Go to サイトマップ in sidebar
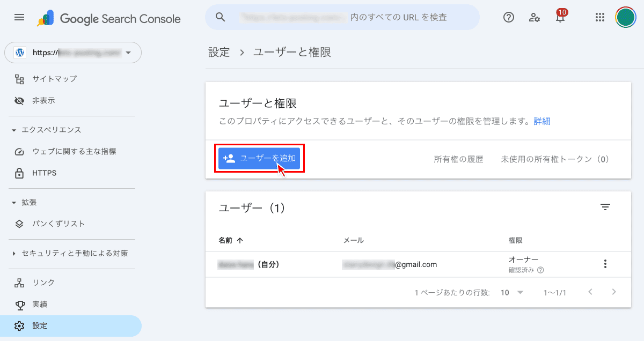Viewport: 644px width, 341px height. [x=54, y=79]
